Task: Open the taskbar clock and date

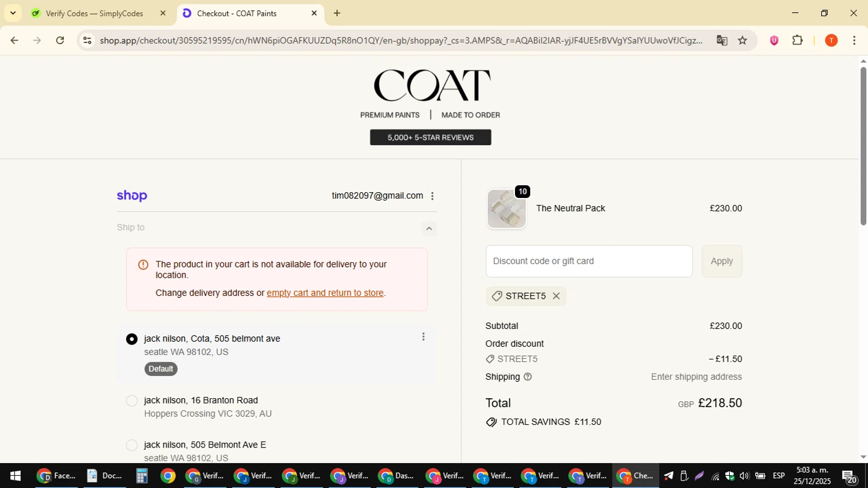Action: click(812, 476)
